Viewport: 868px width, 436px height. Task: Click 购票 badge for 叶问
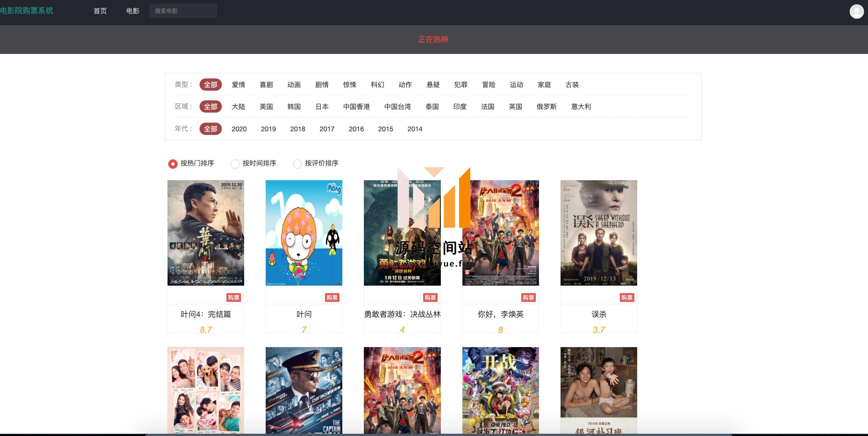click(x=332, y=298)
